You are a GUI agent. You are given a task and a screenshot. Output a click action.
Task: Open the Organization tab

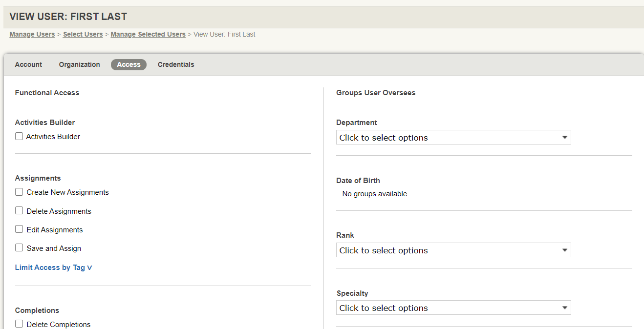pos(79,64)
